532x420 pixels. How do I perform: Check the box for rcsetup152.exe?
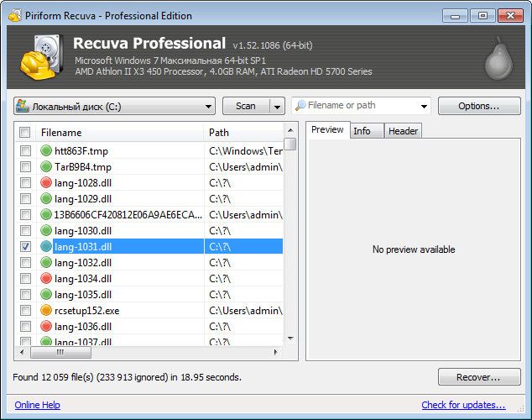click(x=25, y=310)
